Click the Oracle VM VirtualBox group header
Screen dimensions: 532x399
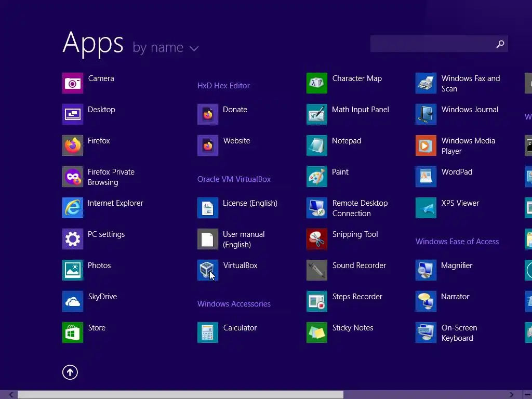click(234, 179)
